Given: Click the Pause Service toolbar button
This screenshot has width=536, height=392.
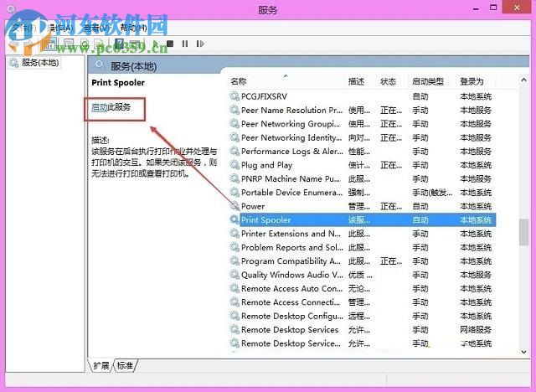Looking at the screenshot, I should (x=185, y=44).
